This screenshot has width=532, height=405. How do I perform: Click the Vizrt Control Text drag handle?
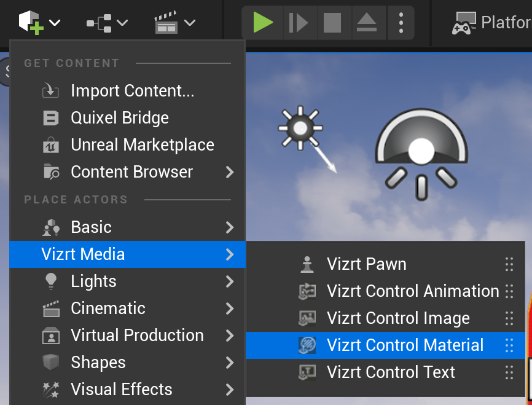(x=509, y=372)
